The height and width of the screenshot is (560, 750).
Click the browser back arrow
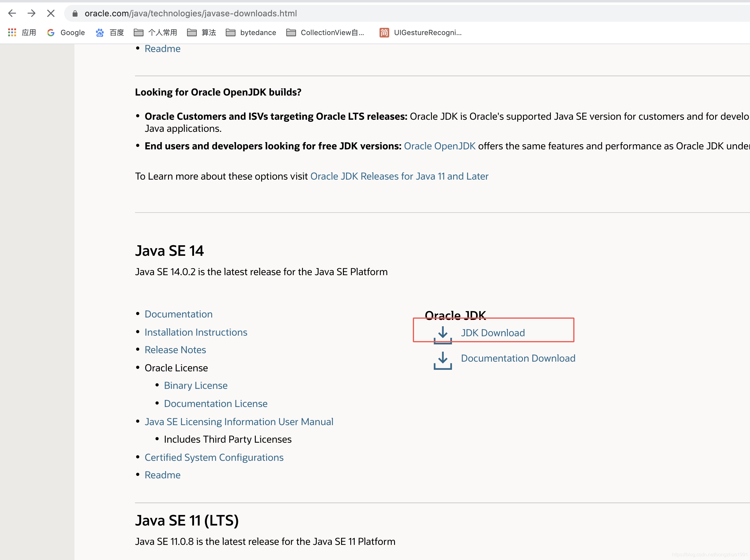[x=12, y=13]
